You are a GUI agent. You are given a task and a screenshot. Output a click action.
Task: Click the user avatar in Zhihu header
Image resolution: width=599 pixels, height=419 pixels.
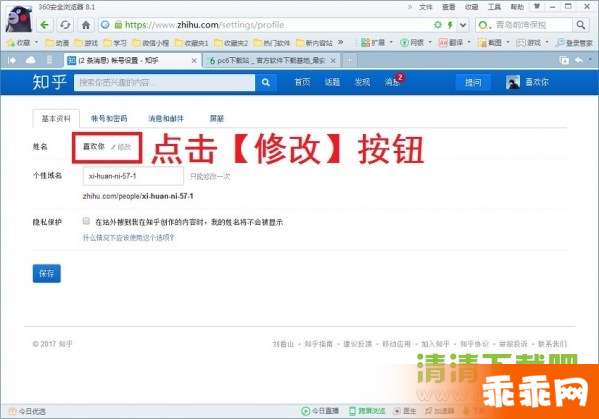pyautogui.click(x=513, y=82)
